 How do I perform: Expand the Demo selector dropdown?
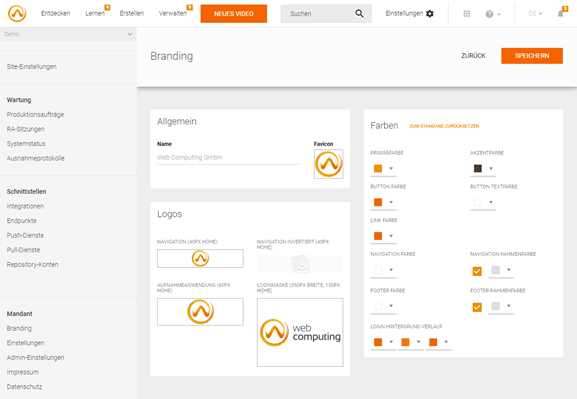point(130,34)
